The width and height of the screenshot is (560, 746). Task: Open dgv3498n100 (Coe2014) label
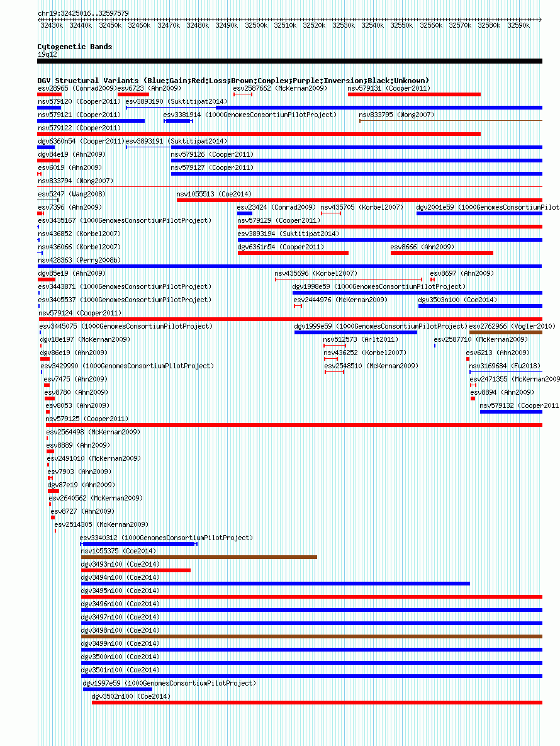[x=120, y=630]
